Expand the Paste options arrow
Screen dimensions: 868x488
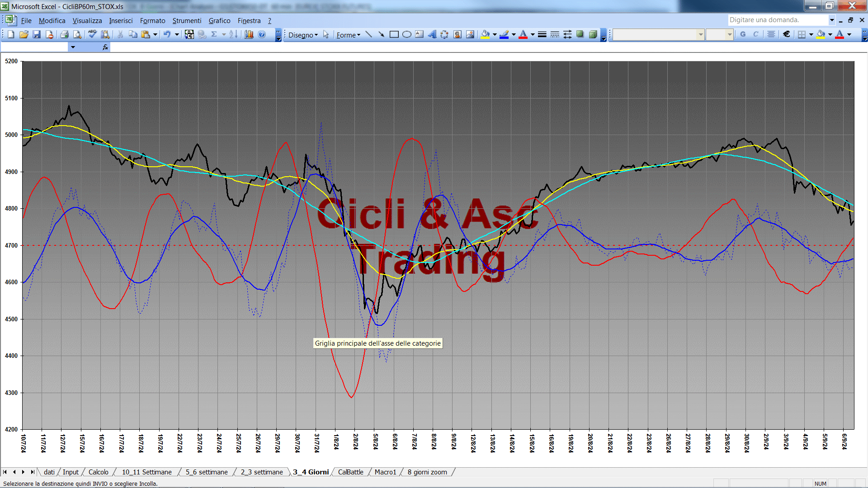coord(155,34)
